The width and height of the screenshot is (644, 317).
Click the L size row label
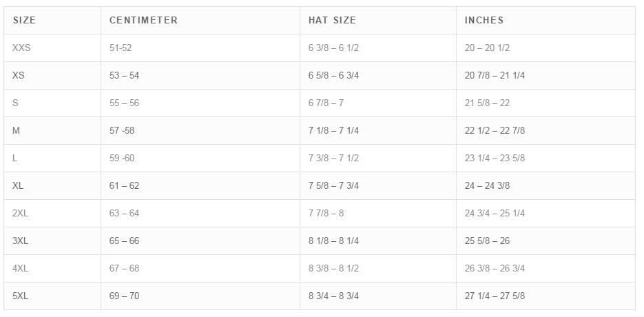pyautogui.click(x=15, y=158)
